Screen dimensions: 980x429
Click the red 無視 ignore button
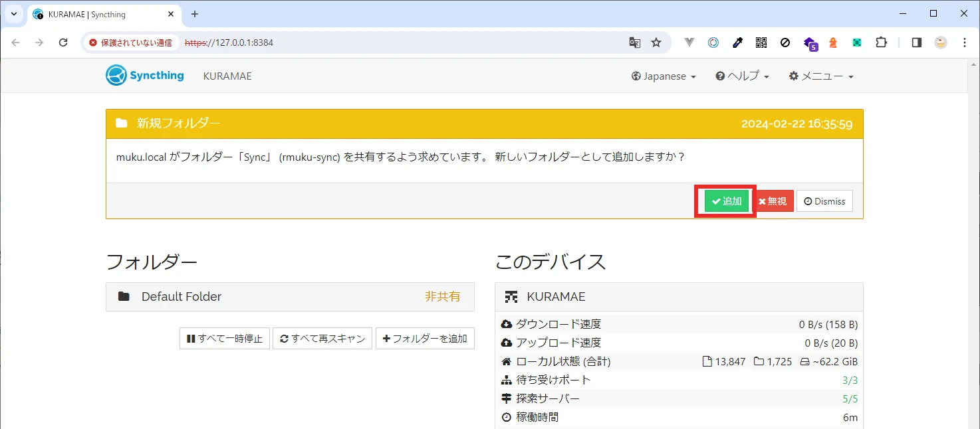tap(773, 201)
